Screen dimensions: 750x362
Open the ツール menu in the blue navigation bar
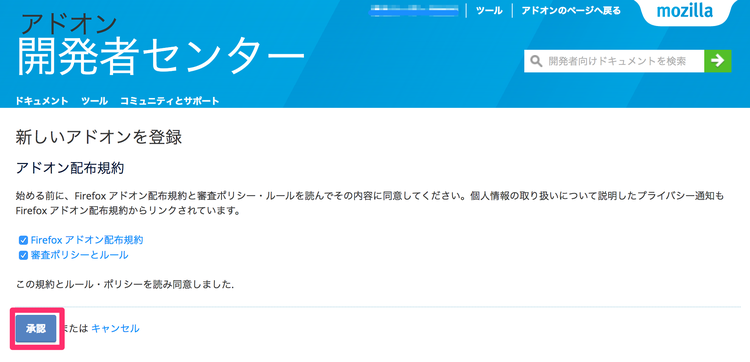[94, 101]
